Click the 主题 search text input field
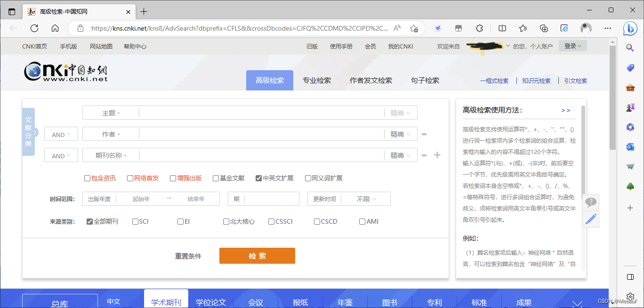 point(262,113)
